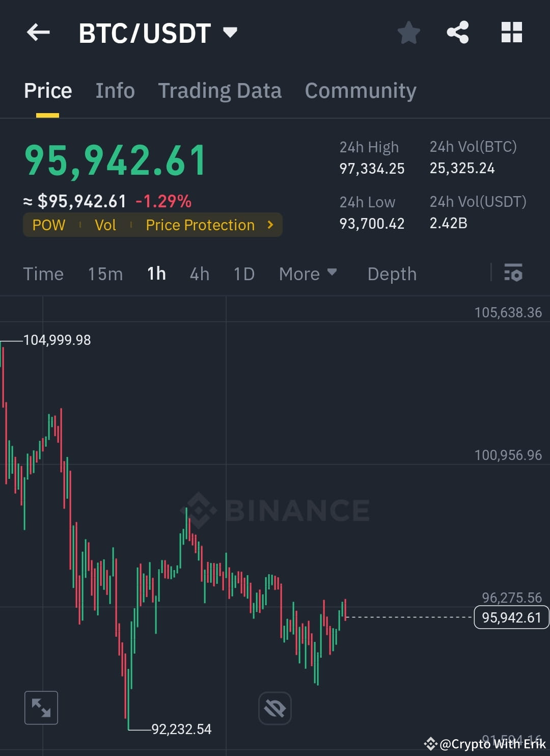The image size is (550, 756).
Task: Tap the back arrow
Action: (37, 32)
